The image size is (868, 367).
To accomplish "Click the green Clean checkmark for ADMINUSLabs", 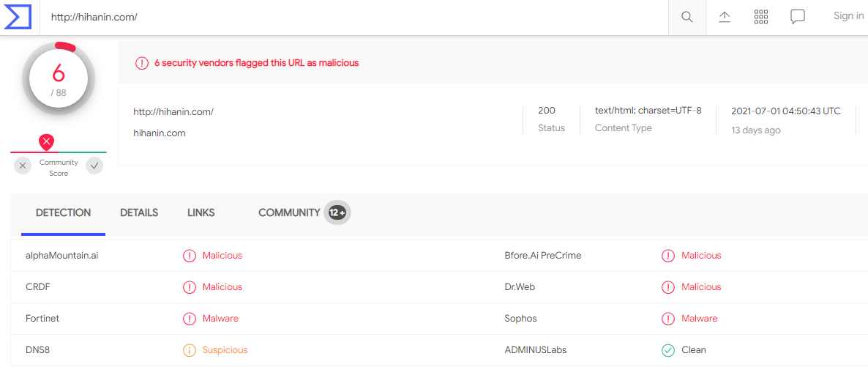I will point(668,350).
